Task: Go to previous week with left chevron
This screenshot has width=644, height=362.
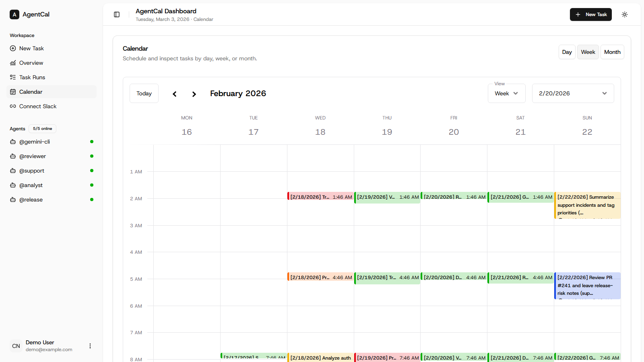Action: (x=175, y=94)
